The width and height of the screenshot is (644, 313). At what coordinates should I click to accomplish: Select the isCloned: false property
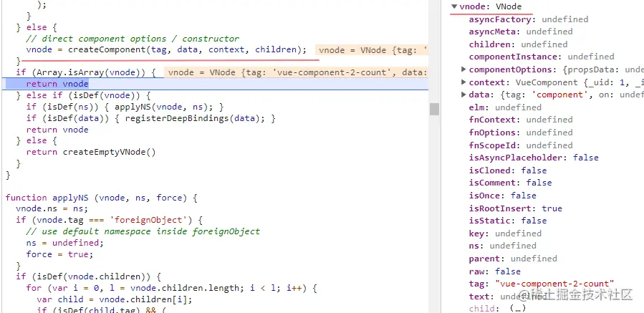[x=508, y=170]
